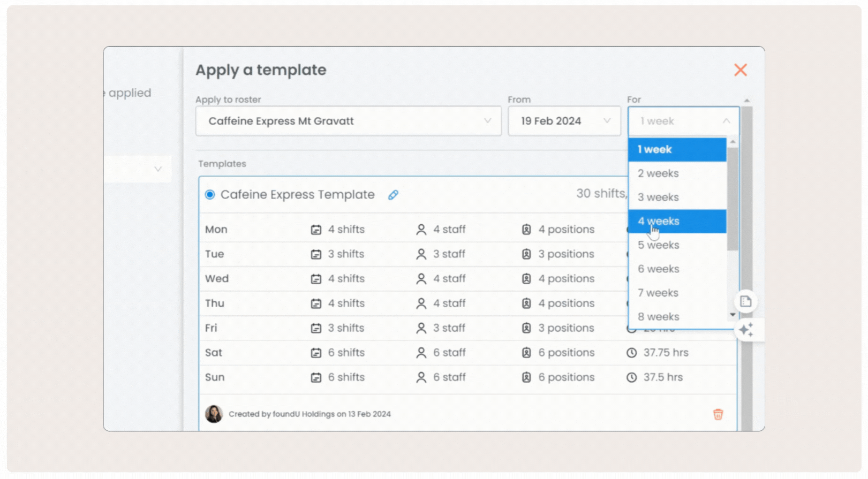868x479 pixels.
Task: Select the Cafeine Express Template radio button
Action: 210,195
